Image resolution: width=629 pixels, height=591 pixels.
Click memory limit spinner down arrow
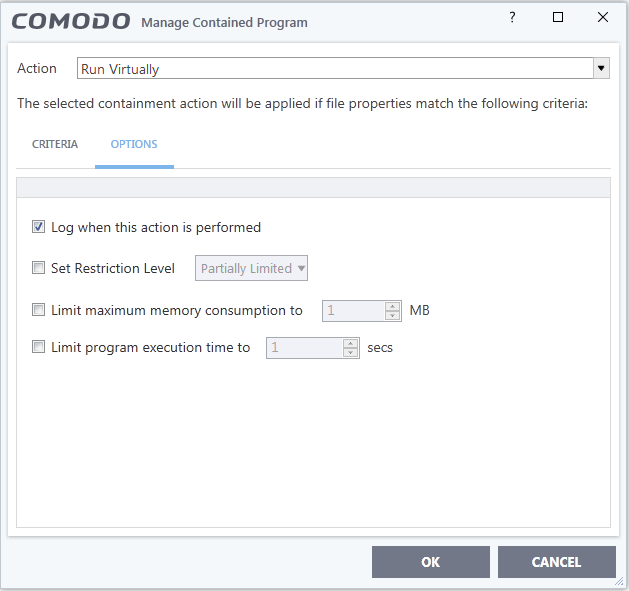point(392,315)
